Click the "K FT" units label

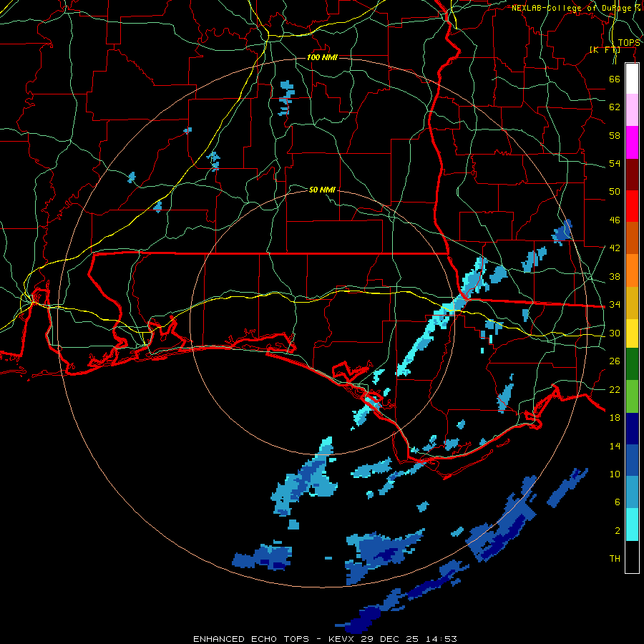pos(605,50)
